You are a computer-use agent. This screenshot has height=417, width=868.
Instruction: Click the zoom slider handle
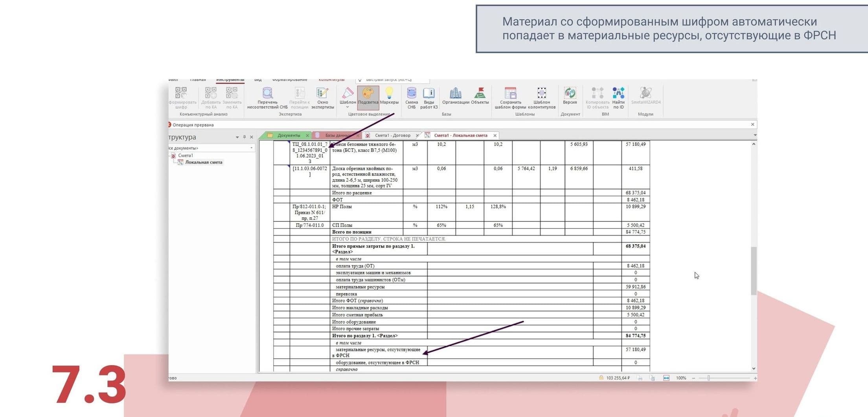[x=708, y=378]
